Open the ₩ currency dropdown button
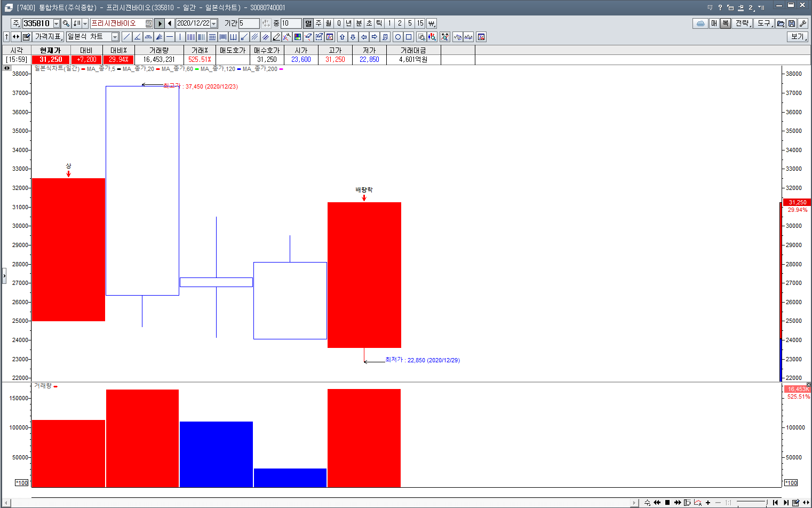The image size is (812, 508). (x=432, y=23)
